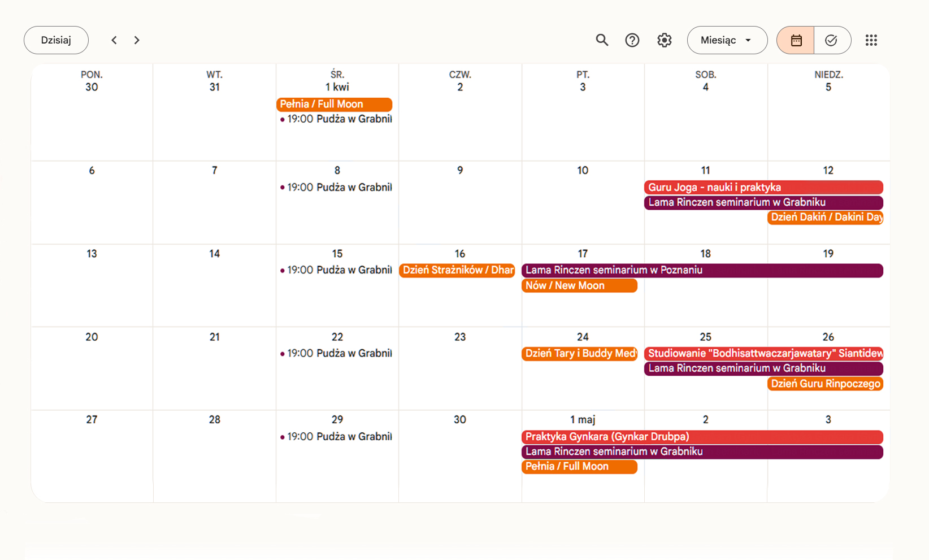This screenshot has width=929, height=560.
Task: Open Dzień Guru Rinpoczego event
Action: click(x=825, y=384)
